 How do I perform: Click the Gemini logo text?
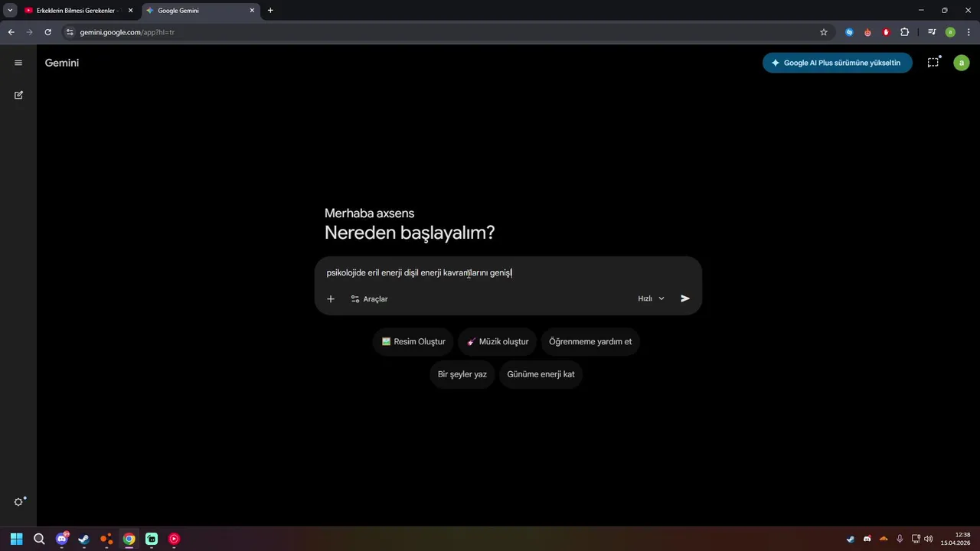[62, 63]
